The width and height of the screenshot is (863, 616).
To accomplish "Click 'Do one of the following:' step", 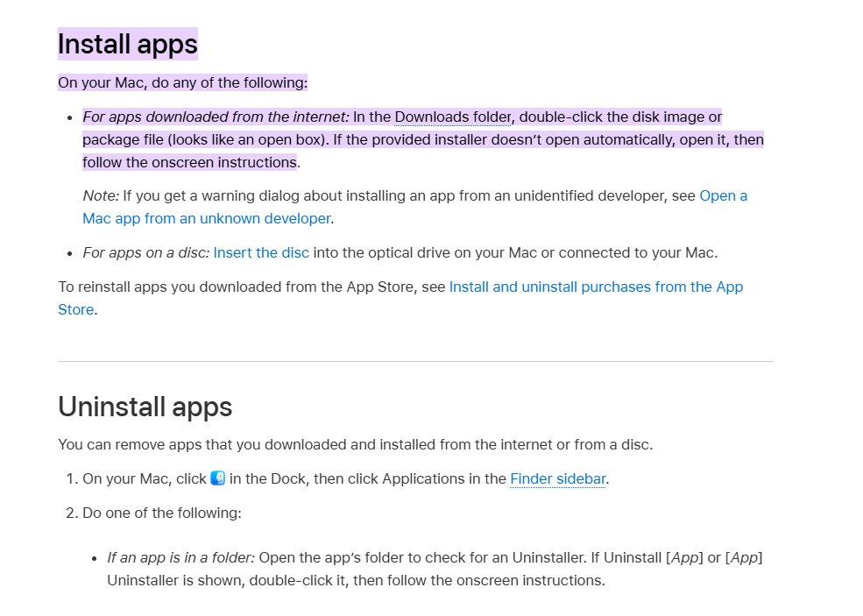I will [x=162, y=513].
